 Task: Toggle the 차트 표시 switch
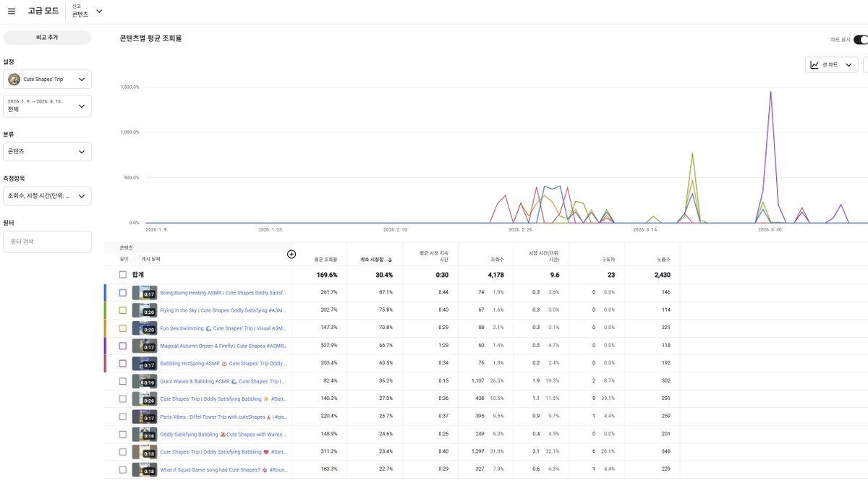pyautogui.click(x=859, y=40)
